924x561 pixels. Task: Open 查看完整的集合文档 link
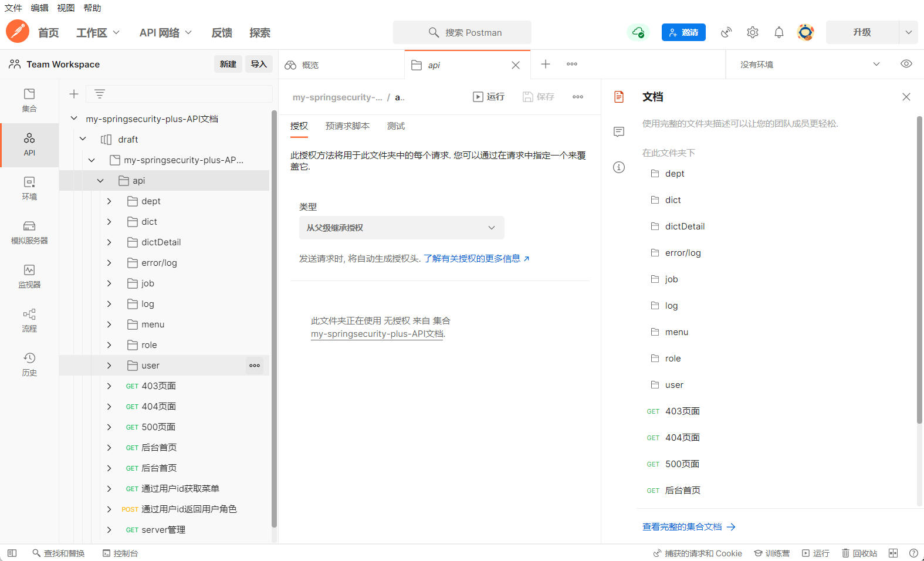[x=689, y=527]
